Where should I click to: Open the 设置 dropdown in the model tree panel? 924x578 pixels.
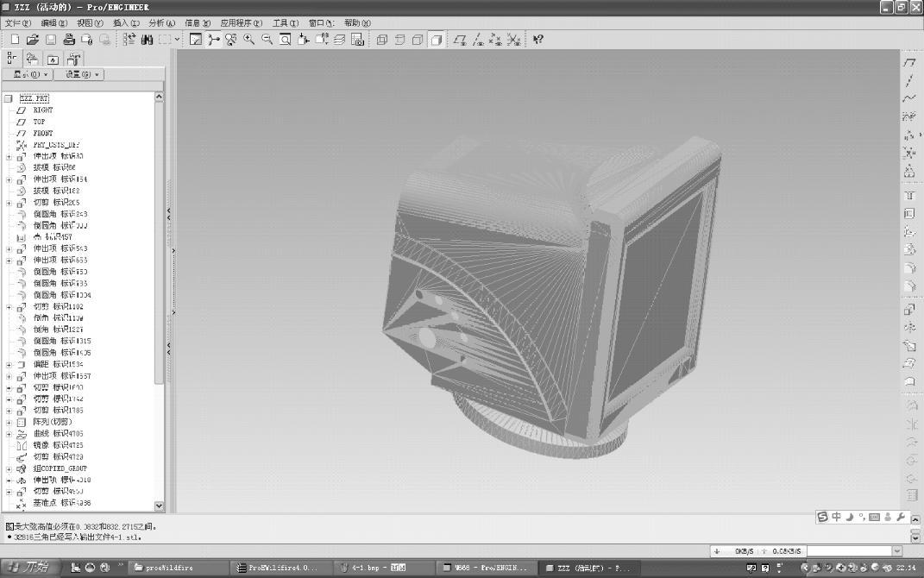[79, 74]
